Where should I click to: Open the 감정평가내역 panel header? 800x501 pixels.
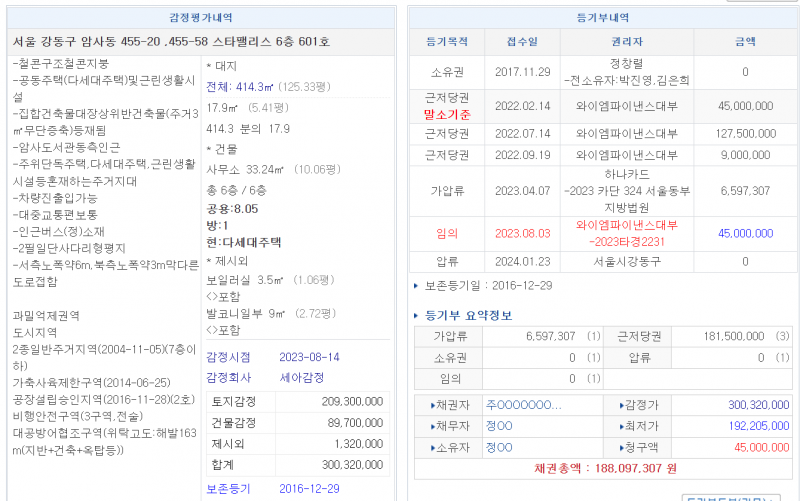[x=201, y=17]
